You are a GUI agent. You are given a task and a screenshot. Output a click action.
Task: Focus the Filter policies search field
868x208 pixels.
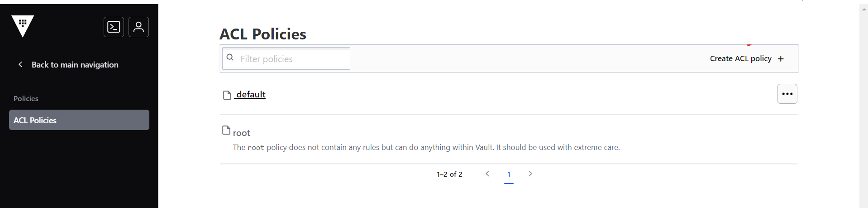coord(292,59)
